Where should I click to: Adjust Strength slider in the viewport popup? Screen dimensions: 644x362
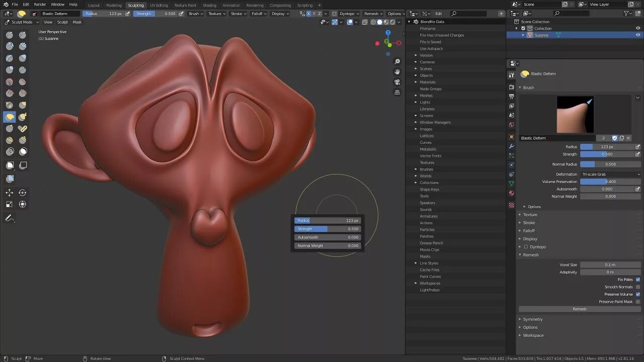328,229
